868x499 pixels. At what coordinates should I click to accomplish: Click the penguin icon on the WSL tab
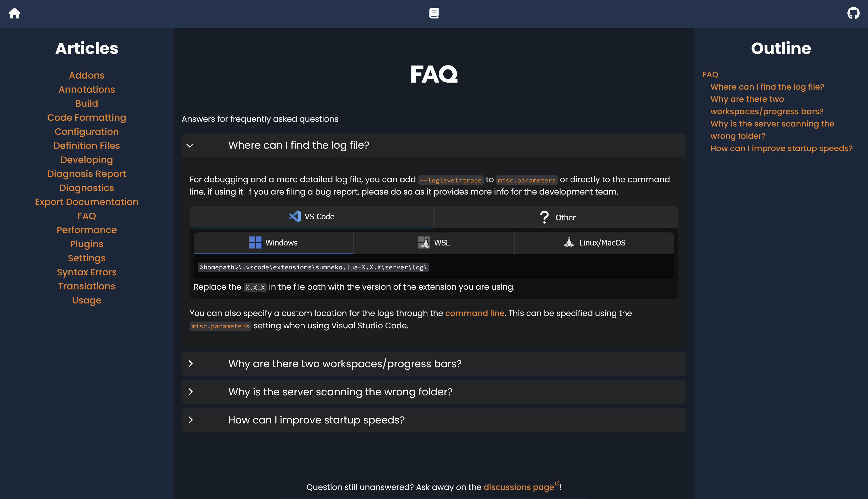[x=425, y=243]
